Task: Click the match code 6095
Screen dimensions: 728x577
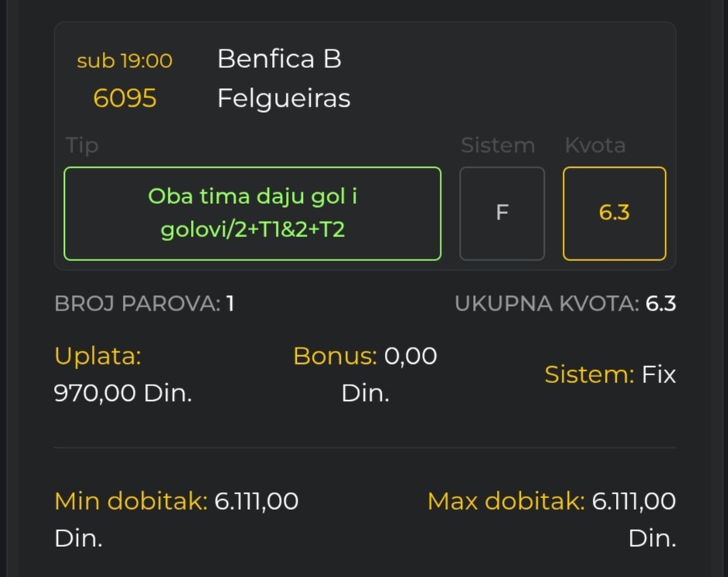Action: (x=124, y=98)
